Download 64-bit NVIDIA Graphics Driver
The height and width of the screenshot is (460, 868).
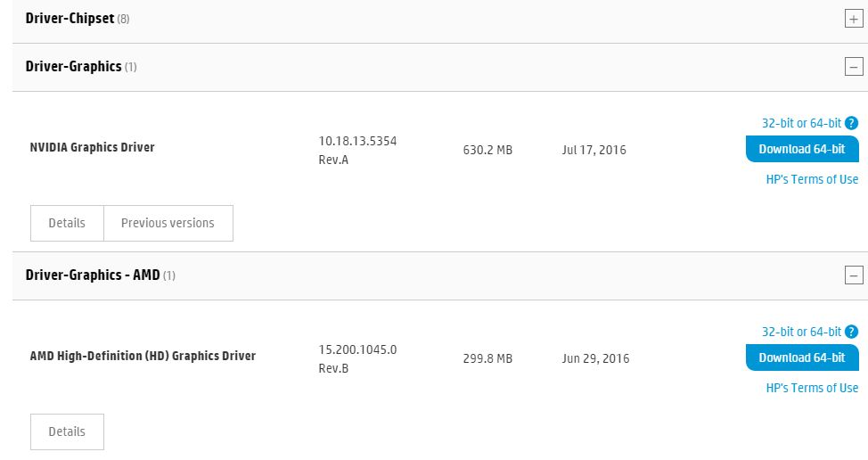(x=801, y=149)
